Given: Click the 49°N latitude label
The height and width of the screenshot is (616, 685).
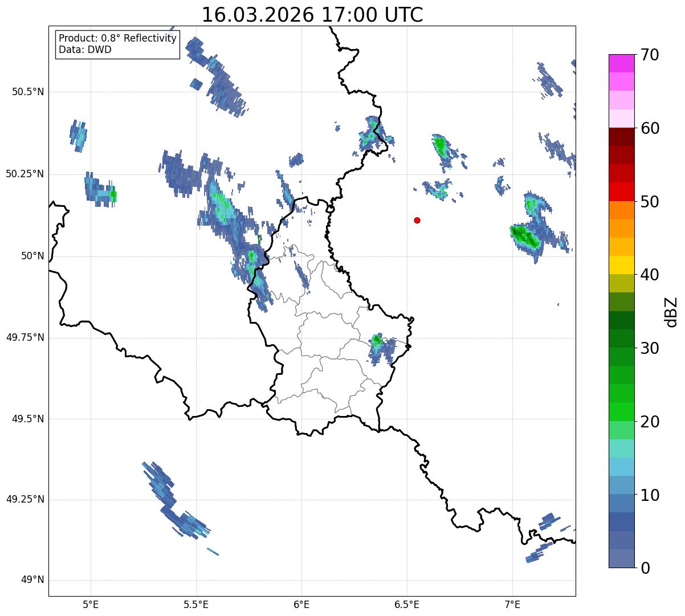Looking at the screenshot, I should coord(32,580).
